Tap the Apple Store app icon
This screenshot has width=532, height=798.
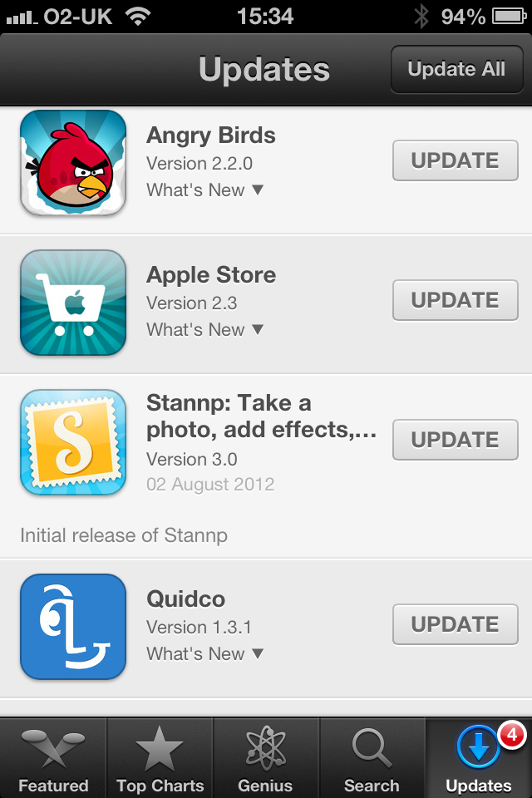point(73,303)
